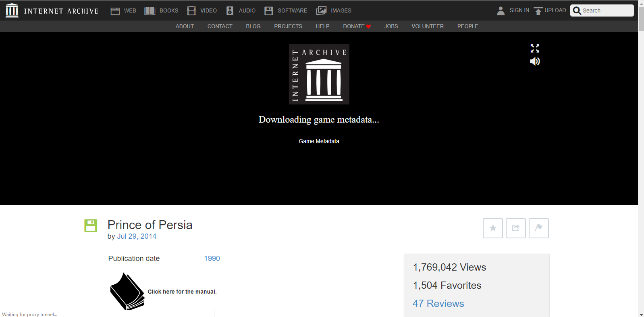Click the '1,769,042 Views' text
The width and height of the screenshot is (644, 317).
449,267
